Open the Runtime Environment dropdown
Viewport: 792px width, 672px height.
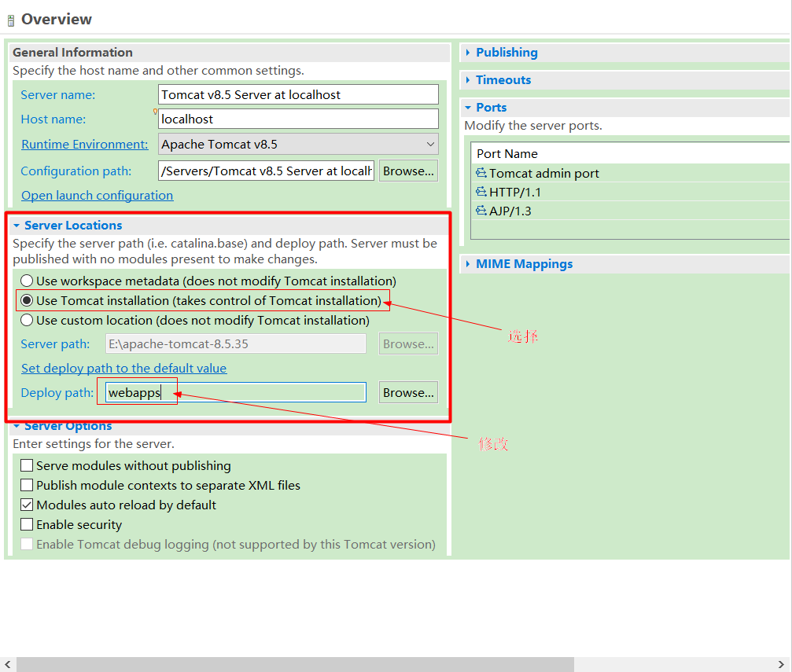pyautogui.click(x=298, y=145)
